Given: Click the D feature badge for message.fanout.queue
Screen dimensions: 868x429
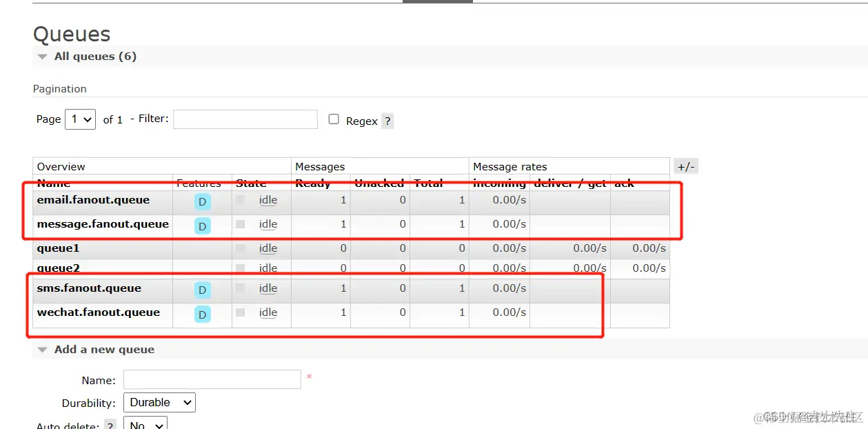Looking at the screenshot, I should [203, 226].
